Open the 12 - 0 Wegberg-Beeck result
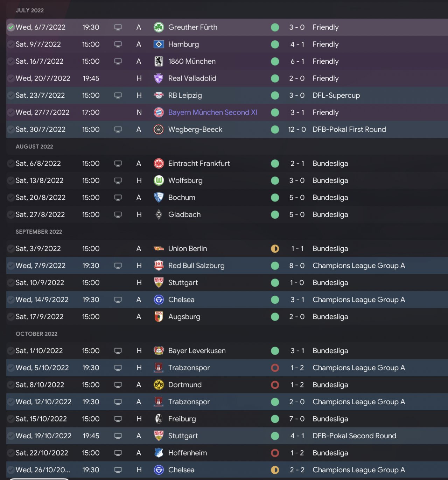Image resolution: width=448 pixels, height=480 pixels. tap(297, 130)
